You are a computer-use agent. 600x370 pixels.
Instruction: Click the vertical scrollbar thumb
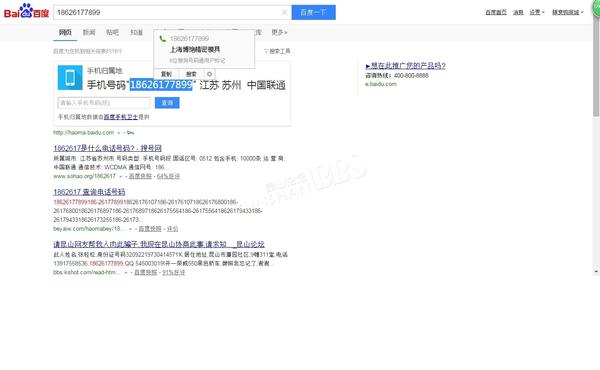pos(596,66)
